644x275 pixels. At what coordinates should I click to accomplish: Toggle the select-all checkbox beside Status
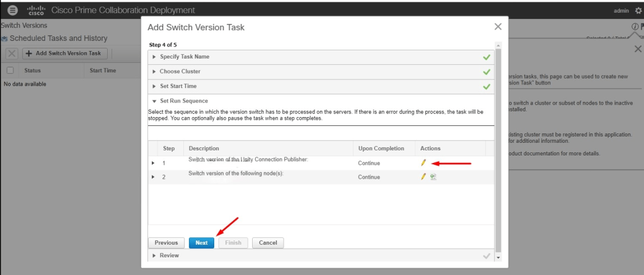(10, 70)
